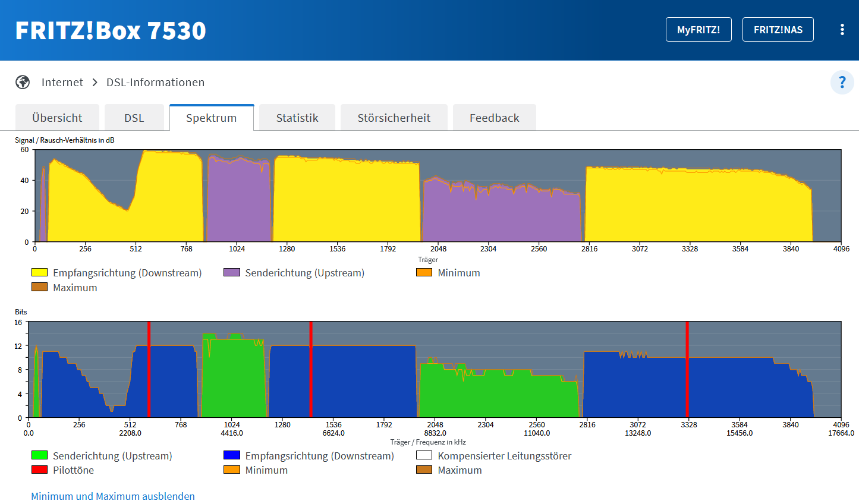
Task: Click the help question mark icon
Action: [842, 82]
